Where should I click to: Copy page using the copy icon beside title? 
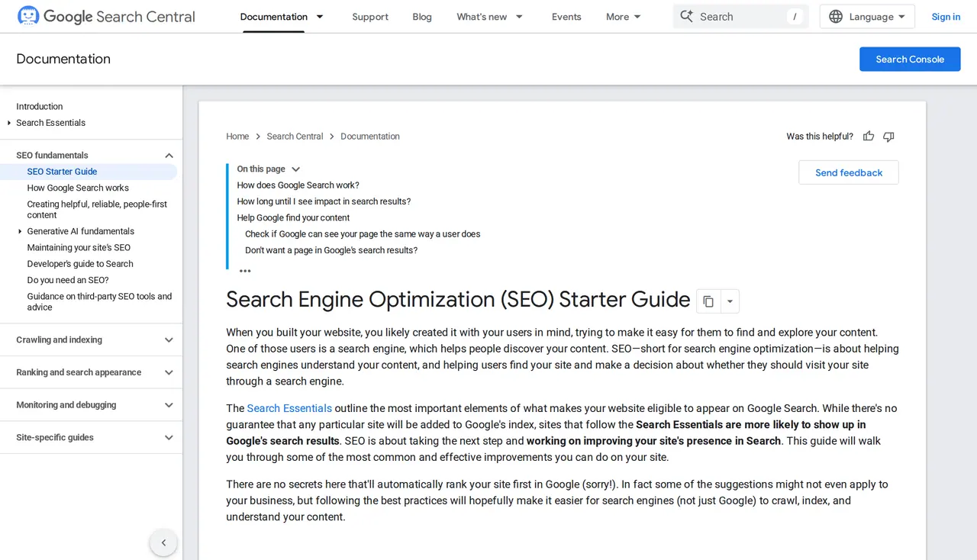tap(708, 301)
